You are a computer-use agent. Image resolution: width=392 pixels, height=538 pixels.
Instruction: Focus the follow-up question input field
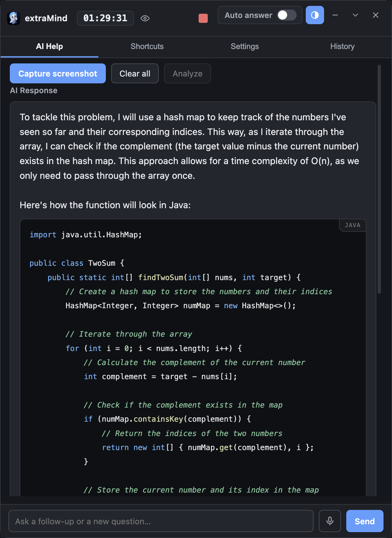[161, 521]
